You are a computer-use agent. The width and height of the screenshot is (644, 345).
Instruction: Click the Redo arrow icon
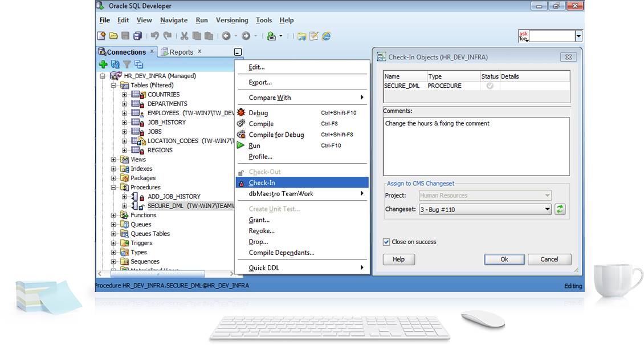pos(167,36)
